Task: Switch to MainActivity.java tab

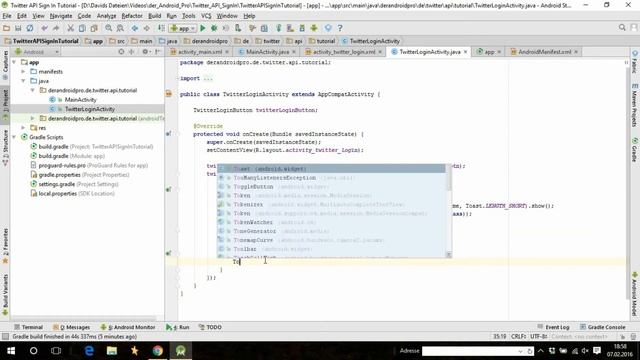Action: tap(267, 52)
